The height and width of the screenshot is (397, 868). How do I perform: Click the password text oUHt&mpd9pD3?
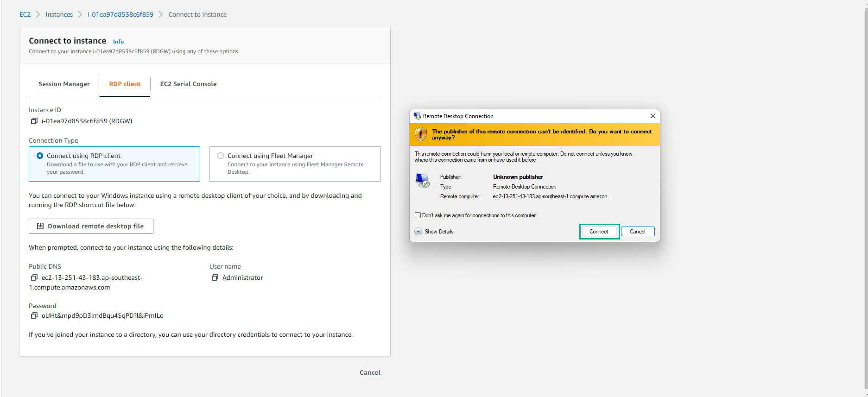[102, 315]
